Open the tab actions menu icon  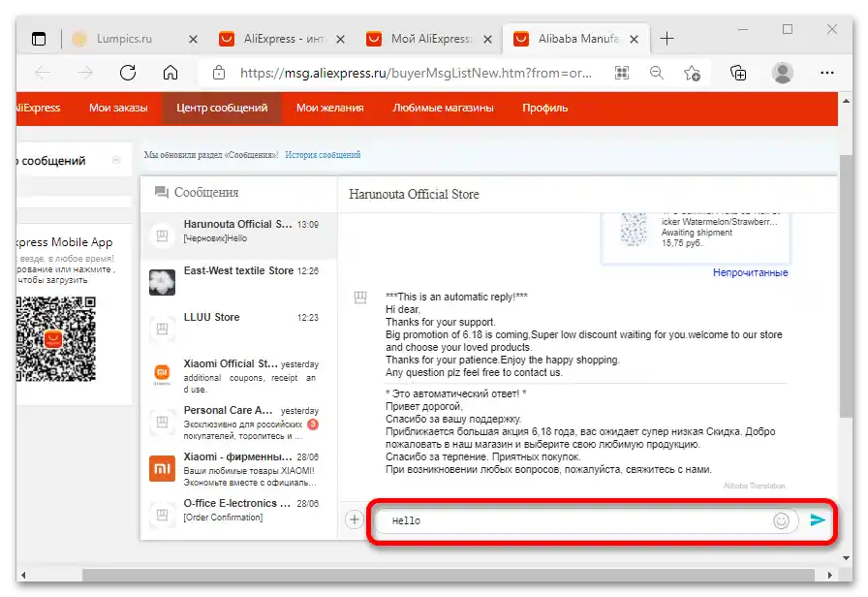(39, 39)
